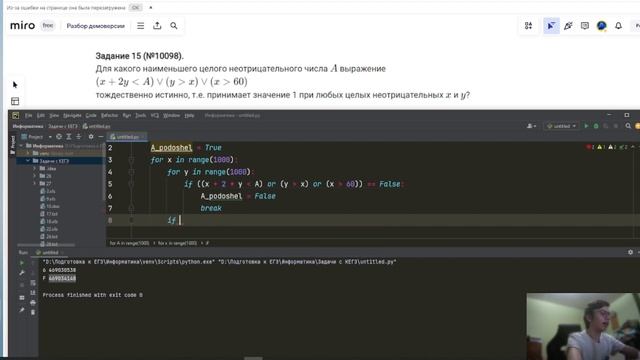
Task: Click the webcam video thumbnail
Action: point(583,326)
